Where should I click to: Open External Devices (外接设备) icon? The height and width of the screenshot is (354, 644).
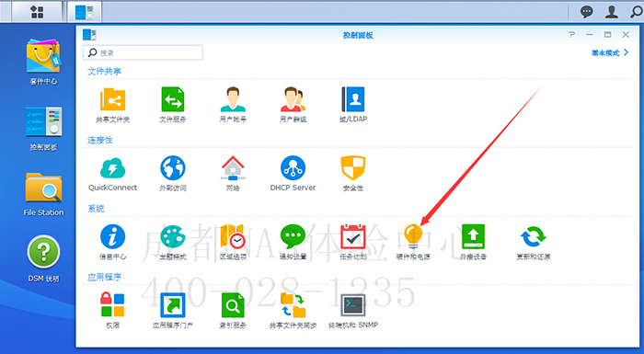point(473,236)
